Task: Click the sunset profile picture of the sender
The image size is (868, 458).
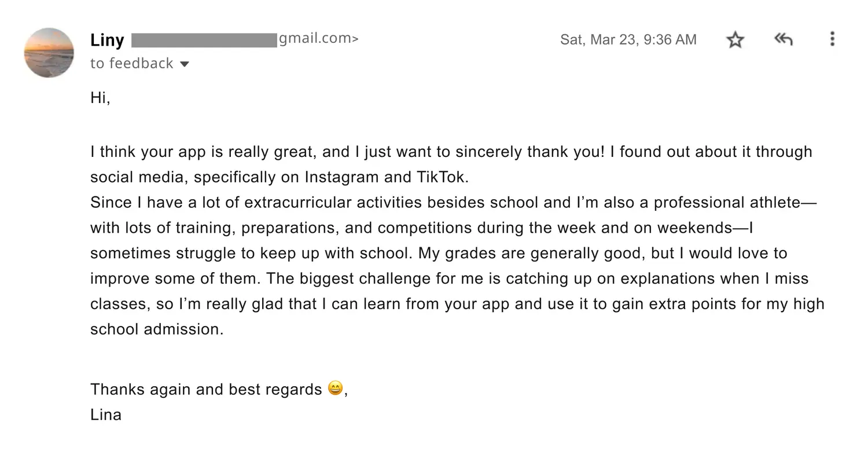Action: point(49,53)
